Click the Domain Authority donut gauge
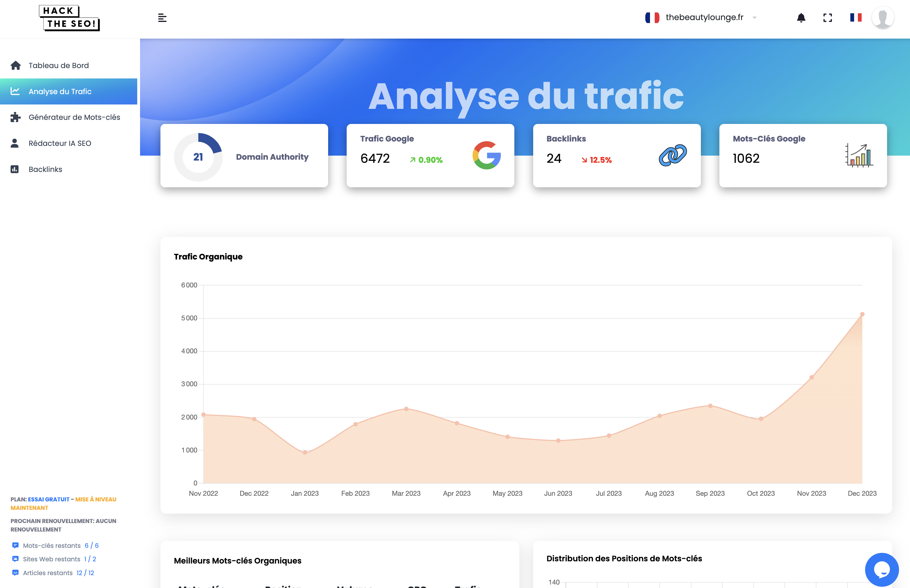 point(198,157)
